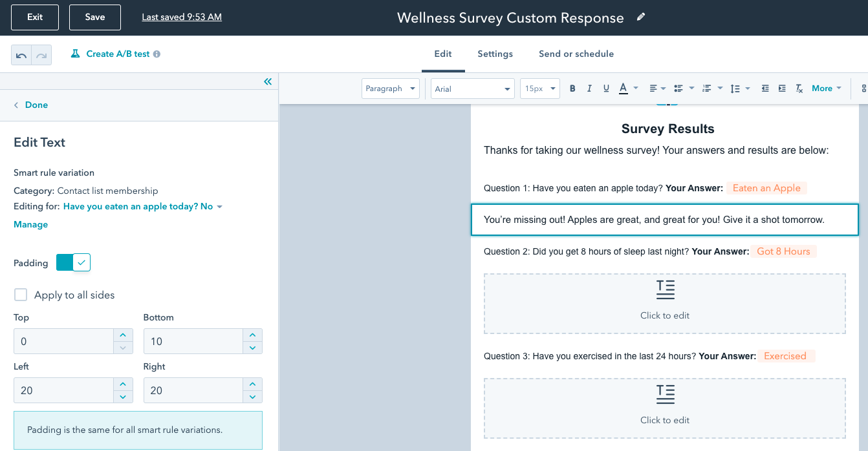Image resolution: width=868 pixels, height=451 pixels.
Task: Decrease indent using outdent icon
Action: (x=765, y=89)
